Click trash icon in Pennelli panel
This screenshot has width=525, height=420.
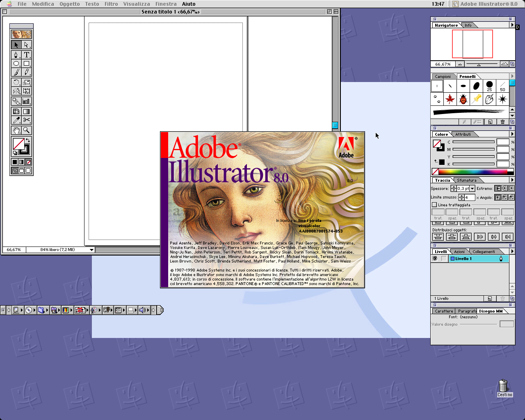click(502, 122)
